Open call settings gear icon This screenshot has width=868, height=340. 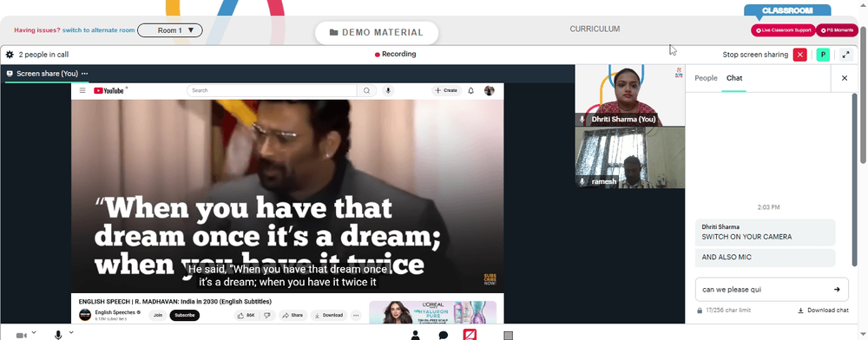pyautogui.click(x=10, y=55)
